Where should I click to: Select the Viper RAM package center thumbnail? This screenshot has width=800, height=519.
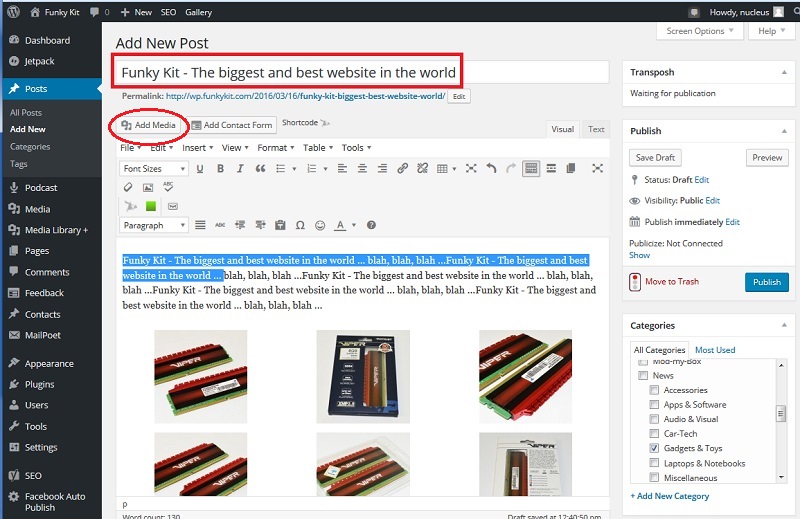click(363, 377)
